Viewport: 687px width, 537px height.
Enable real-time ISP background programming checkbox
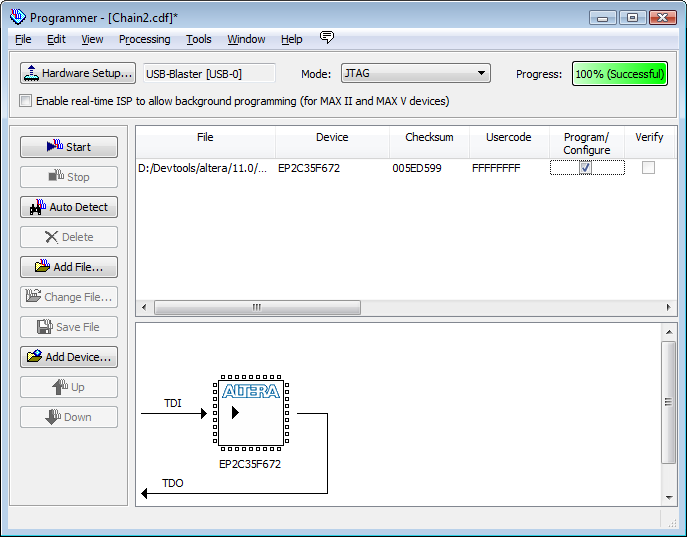click(x=26, y=101)
